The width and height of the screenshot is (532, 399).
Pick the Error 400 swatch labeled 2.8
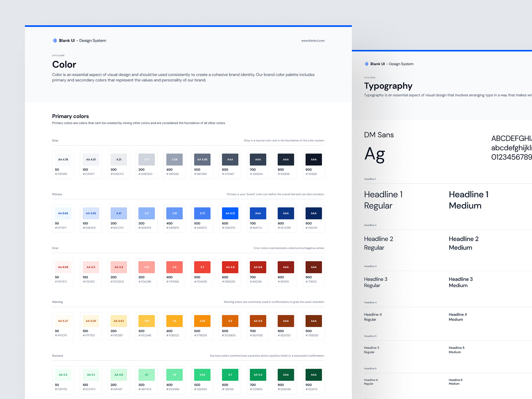click(x=175, y=267)
